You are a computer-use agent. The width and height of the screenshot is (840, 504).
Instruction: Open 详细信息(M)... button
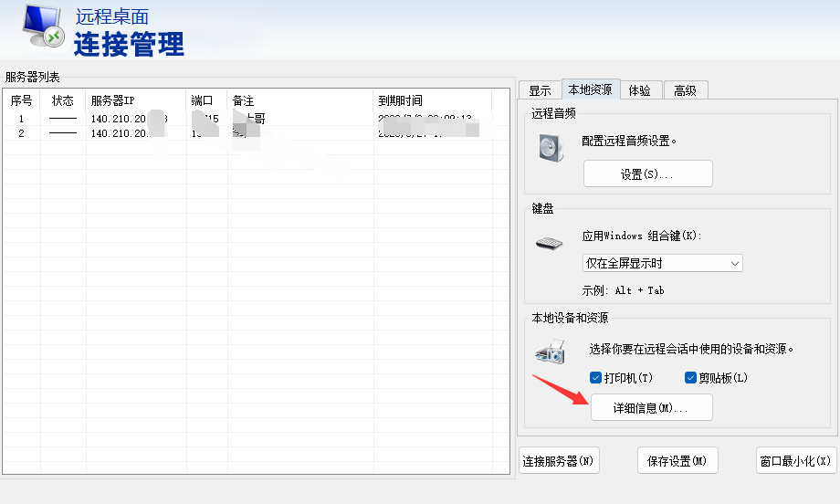[651, 407]
